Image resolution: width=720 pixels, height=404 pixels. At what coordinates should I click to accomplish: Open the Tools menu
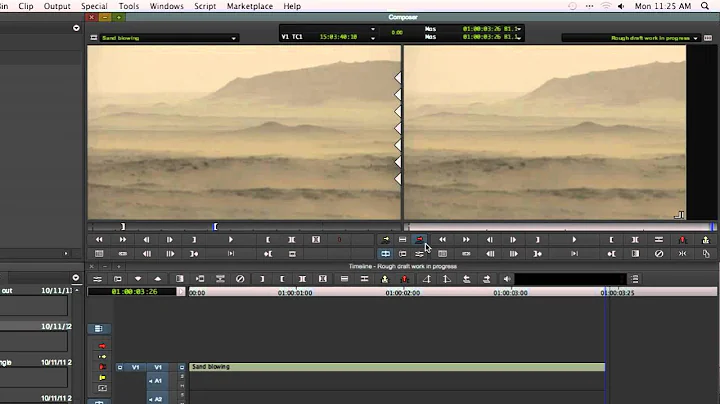[x=129, y=6]
